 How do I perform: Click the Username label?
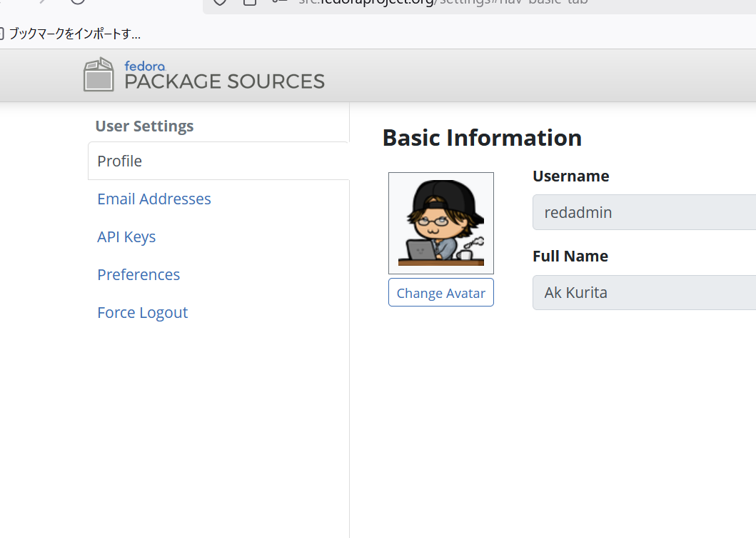[571, 176]
